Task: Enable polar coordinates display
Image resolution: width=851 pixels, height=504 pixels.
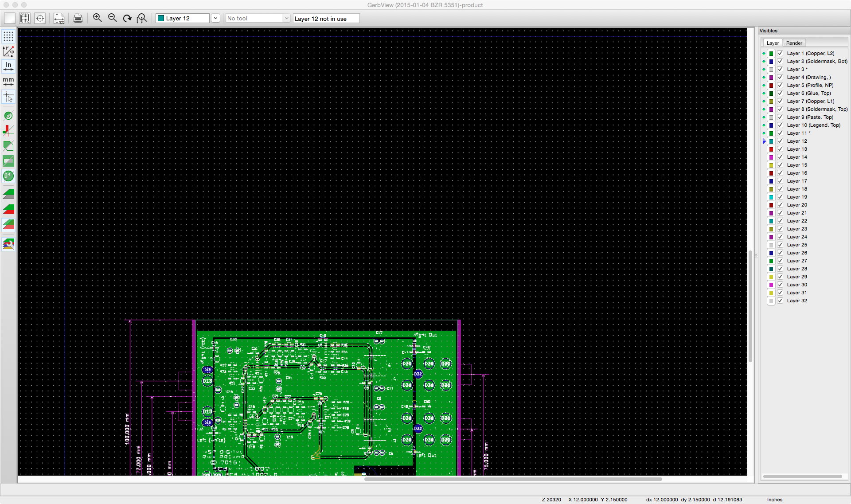Action: [8, 51]
